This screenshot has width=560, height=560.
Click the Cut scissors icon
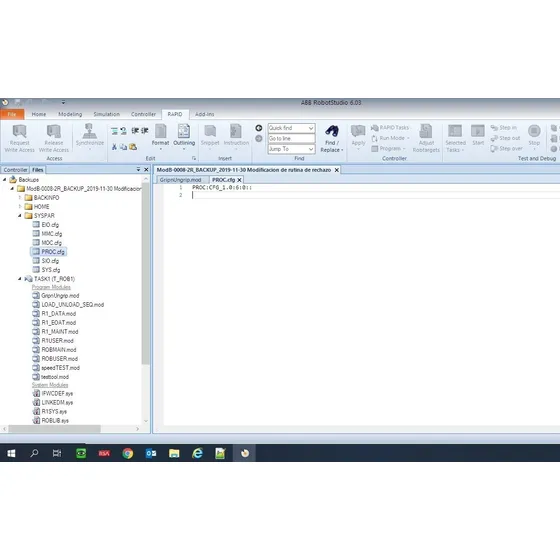click(114, 147)
